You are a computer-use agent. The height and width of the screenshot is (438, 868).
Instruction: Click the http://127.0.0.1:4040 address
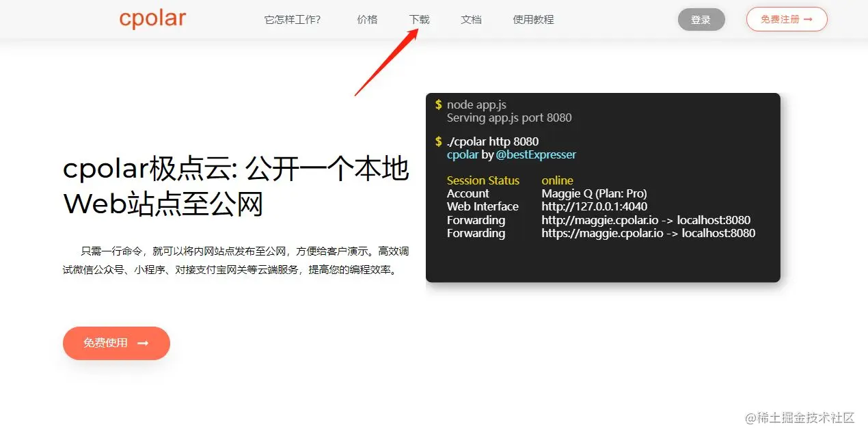[x=595, y=206]
